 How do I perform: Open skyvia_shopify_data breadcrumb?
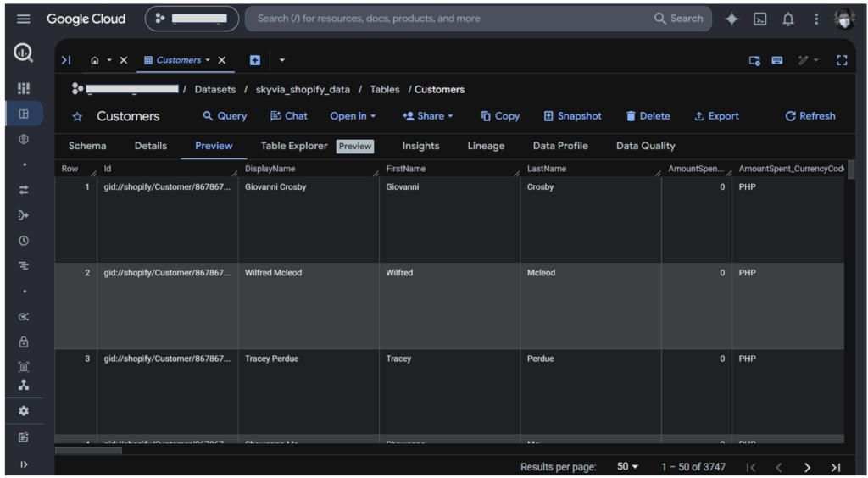point(303,90)
